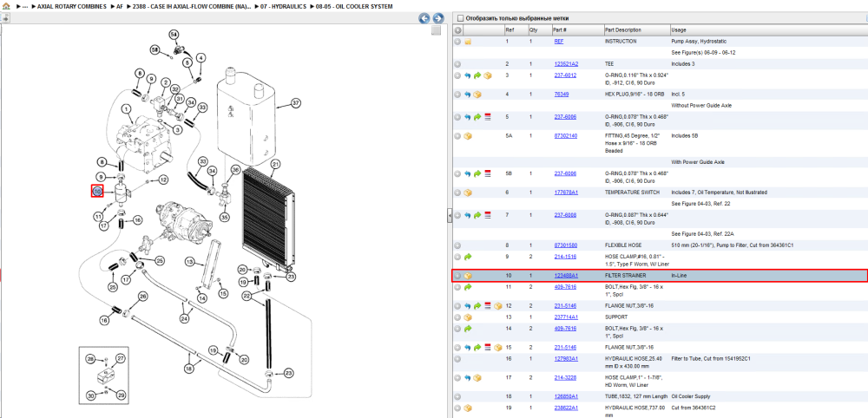
Task: Click the box icon in Ref 5A row
Action: pyautogui.click(x=468, y=136)
